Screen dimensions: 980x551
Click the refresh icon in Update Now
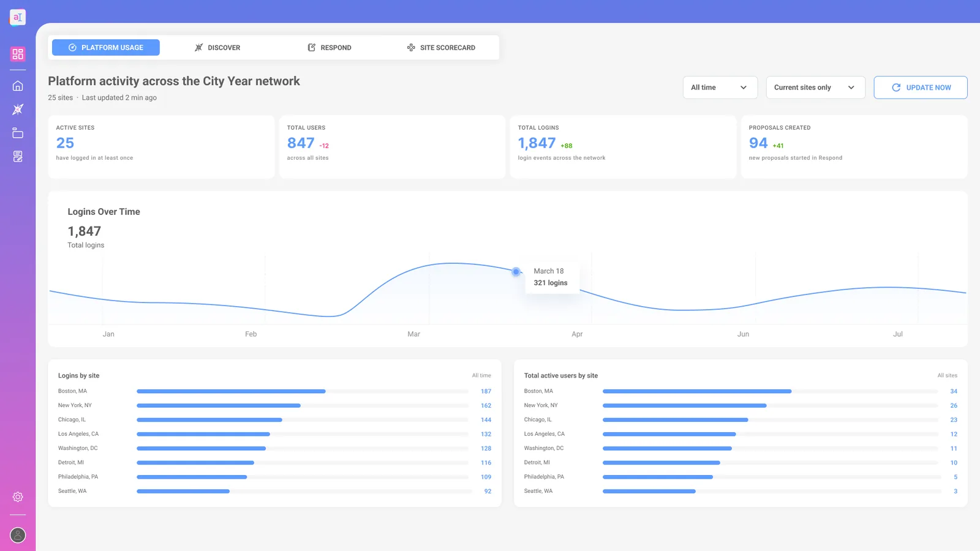coord(896,88)
